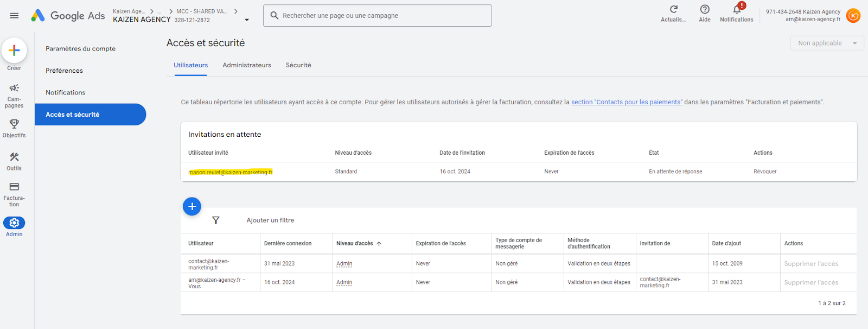This screenshot has height=329, width=868.
Task: Click the campaign search field
Action: (x=378, y=16)
